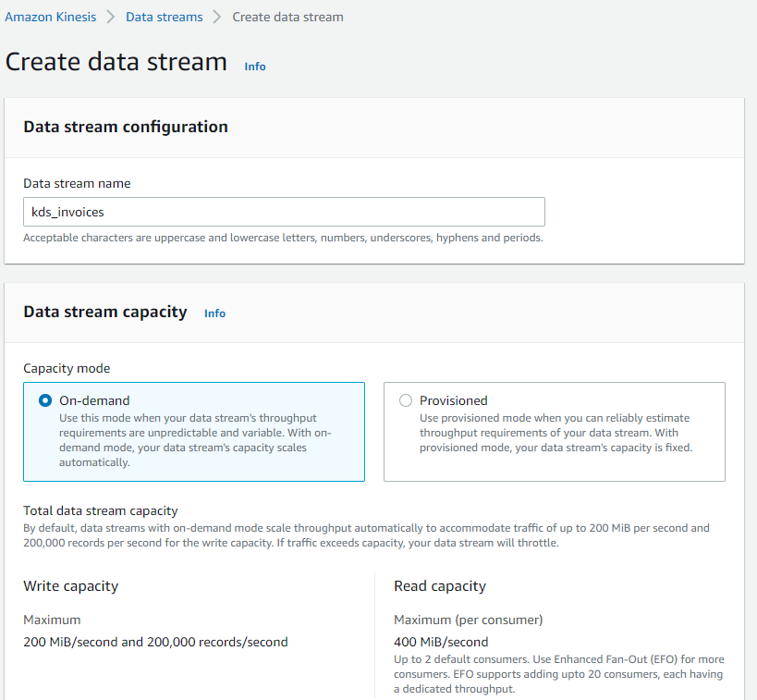Go to the Data streams breadcrumb link
This screenshot has height=700, width=757.
point(165,17)
